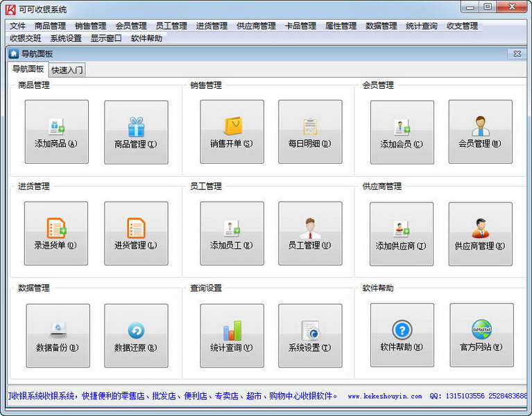The height and width of the screenshot is (416, 532).
Task: Open the 数据管理 menu in menu bar
Action: point(381,26)
